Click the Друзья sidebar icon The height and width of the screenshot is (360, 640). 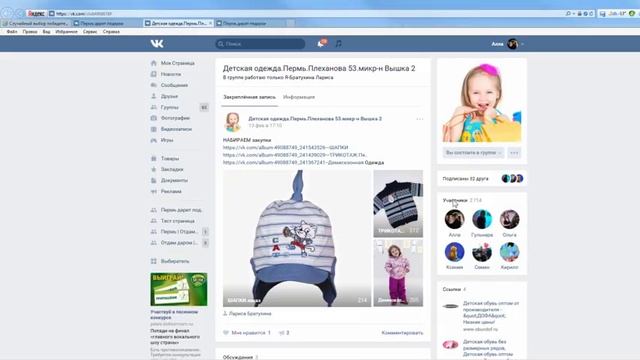pyautogui.click(x=153, y=96)
